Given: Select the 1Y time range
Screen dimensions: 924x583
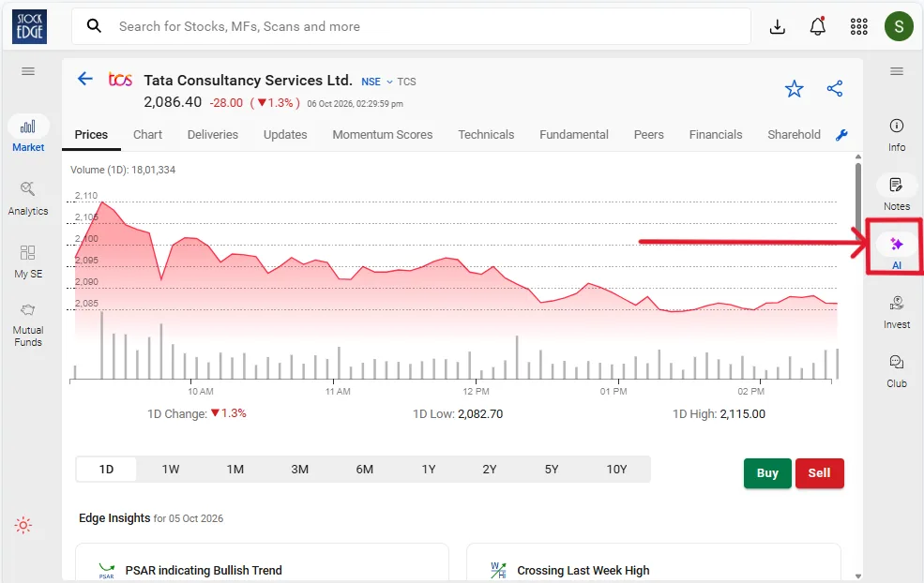Looking at the screenshot, I should [429, 470].
